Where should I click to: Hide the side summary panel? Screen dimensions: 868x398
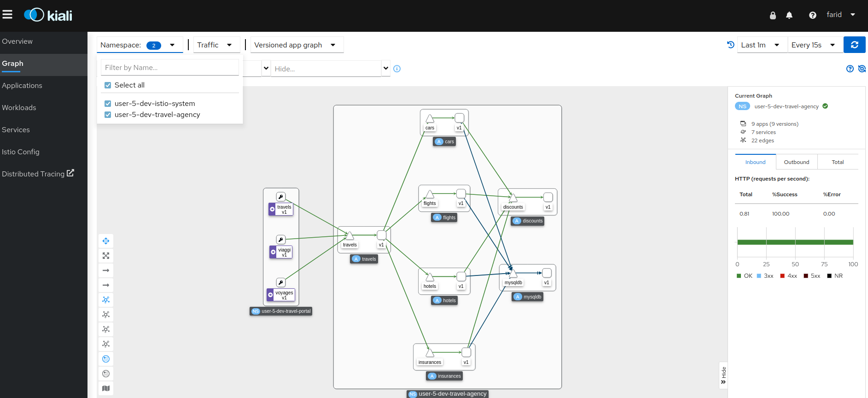point(723,375)
